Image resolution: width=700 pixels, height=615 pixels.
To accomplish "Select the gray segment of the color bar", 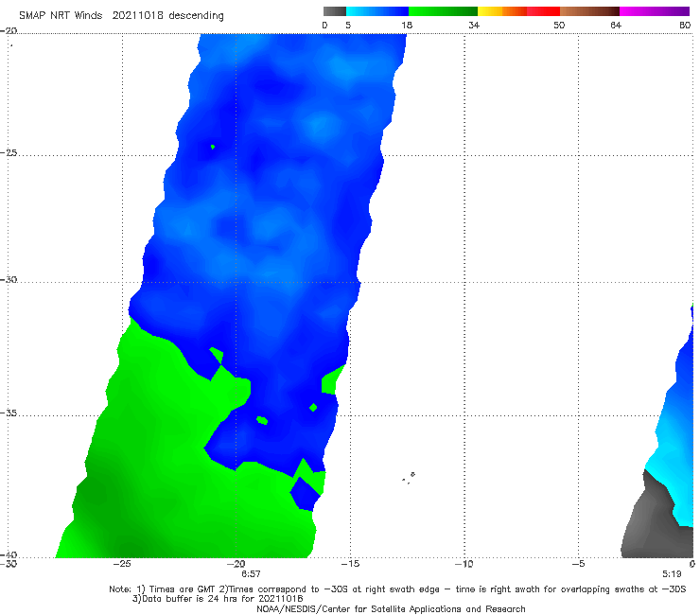I will [335, 11].
